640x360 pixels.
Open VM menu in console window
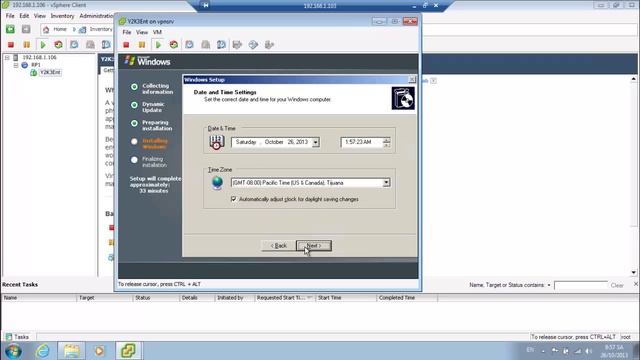[157, 32]
